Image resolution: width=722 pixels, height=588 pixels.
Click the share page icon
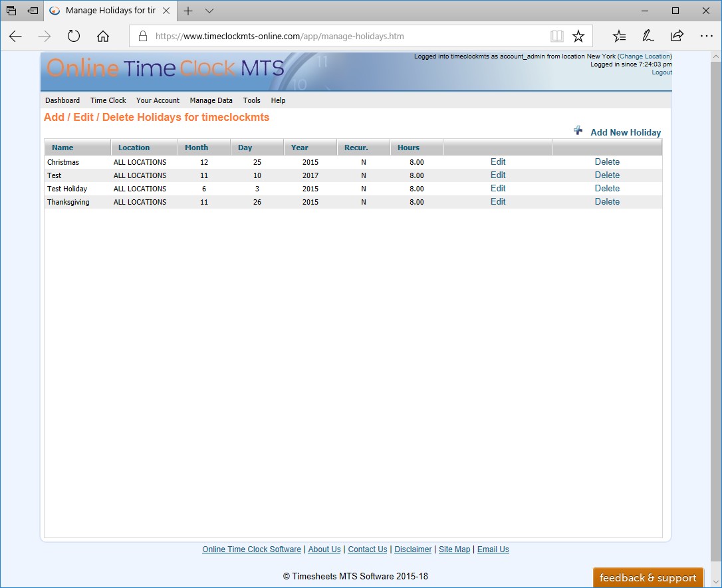[x=677, y=37]
